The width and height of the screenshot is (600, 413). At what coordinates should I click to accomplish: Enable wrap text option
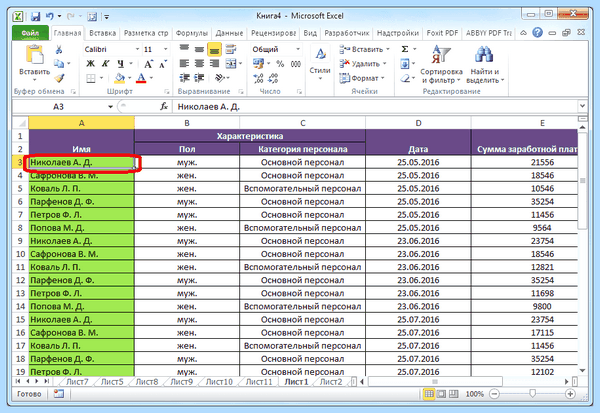click(x=230, y=49)
